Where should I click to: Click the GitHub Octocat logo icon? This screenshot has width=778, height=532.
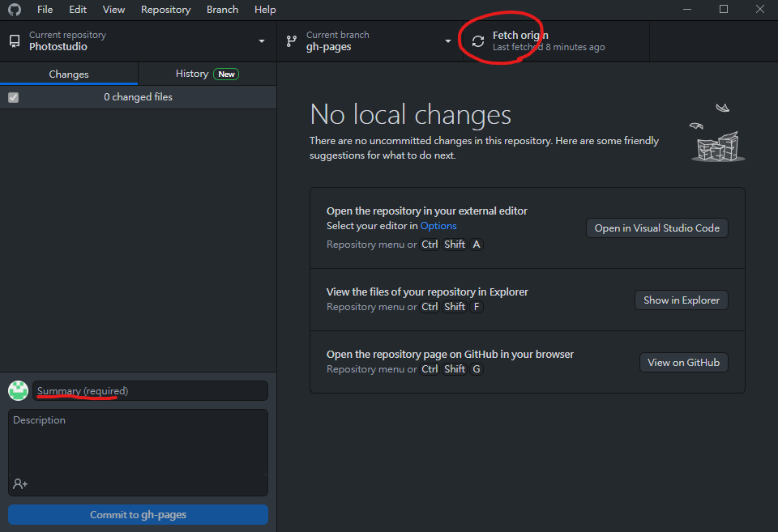15,10
